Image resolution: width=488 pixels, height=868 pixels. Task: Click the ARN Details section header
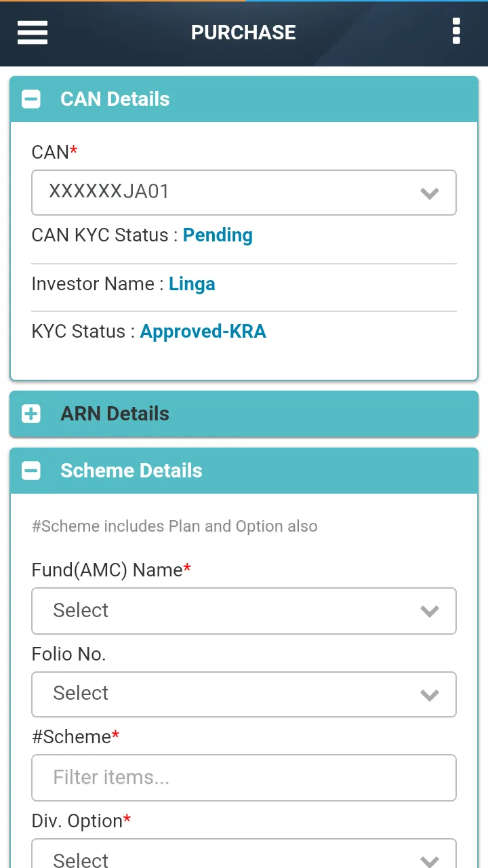pos(244,414)
